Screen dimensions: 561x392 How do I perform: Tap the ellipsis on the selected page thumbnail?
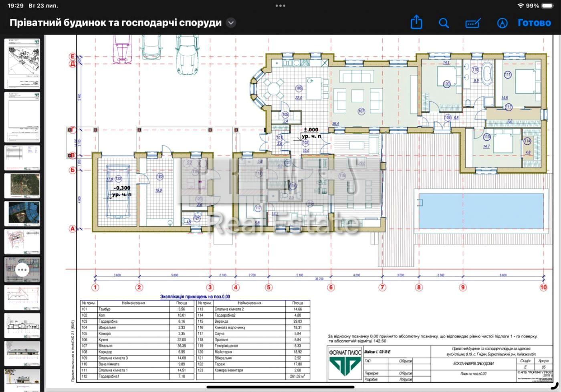22,270
